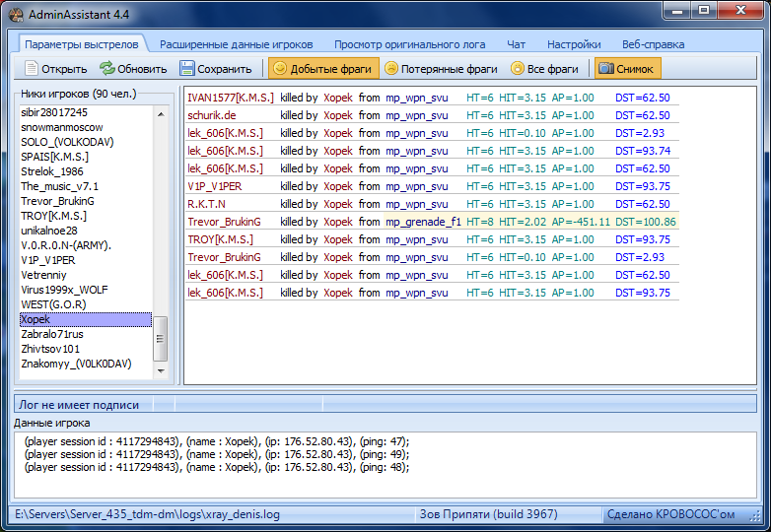Select player V.0.R.0.N-(ARMY).
771x532 pixels.
pos(86,245)
